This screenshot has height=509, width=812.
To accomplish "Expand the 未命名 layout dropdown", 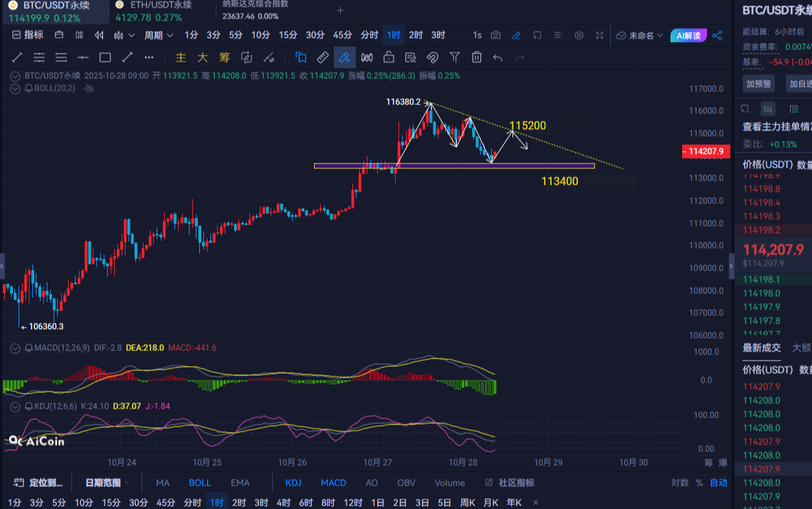I will pos(640,35).
